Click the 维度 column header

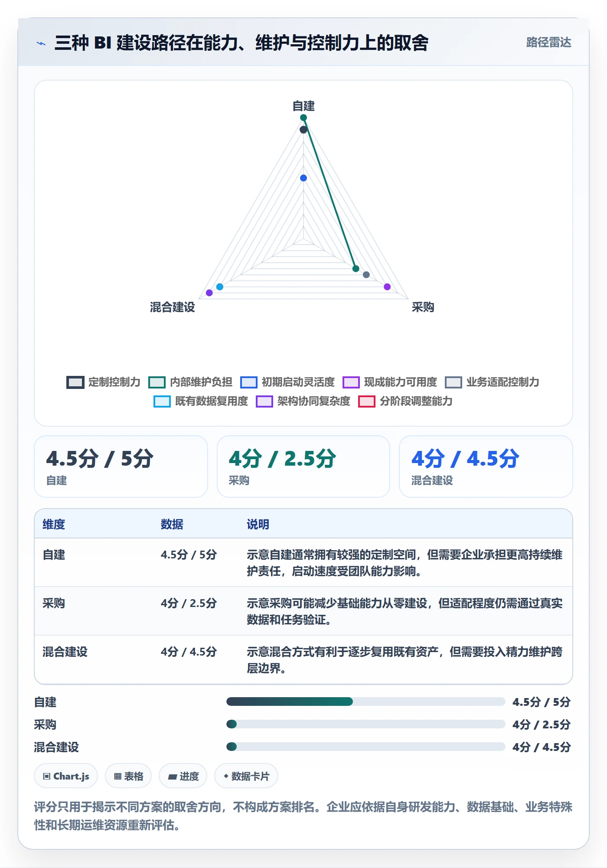point(54,524)
